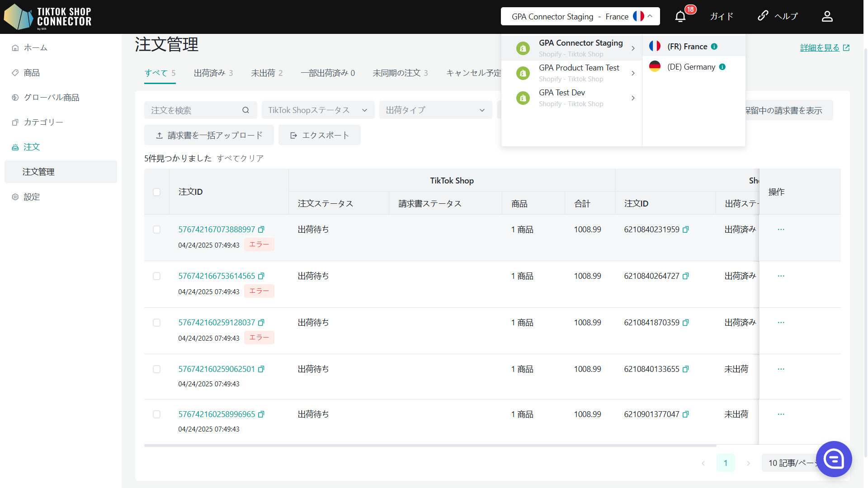
Task: Select checkbox for order 576742160258996965
Action: [x=156, y=414]
